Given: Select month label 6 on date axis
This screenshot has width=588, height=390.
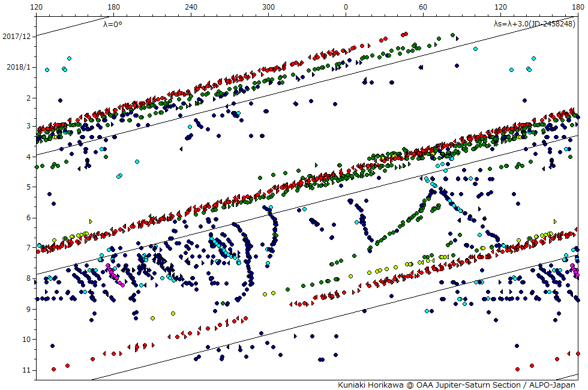Looking at the screenshot, I should [x=29, y=217].
